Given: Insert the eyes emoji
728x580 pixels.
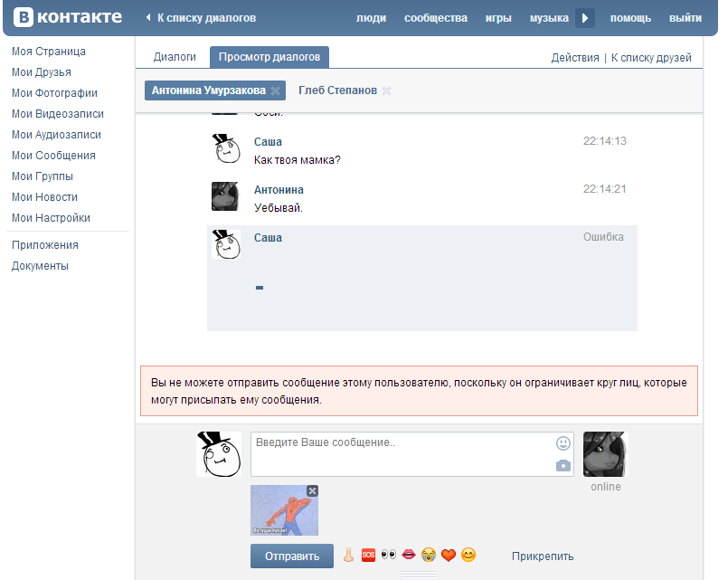Looking at the screenshot, I should coord(389,555).
